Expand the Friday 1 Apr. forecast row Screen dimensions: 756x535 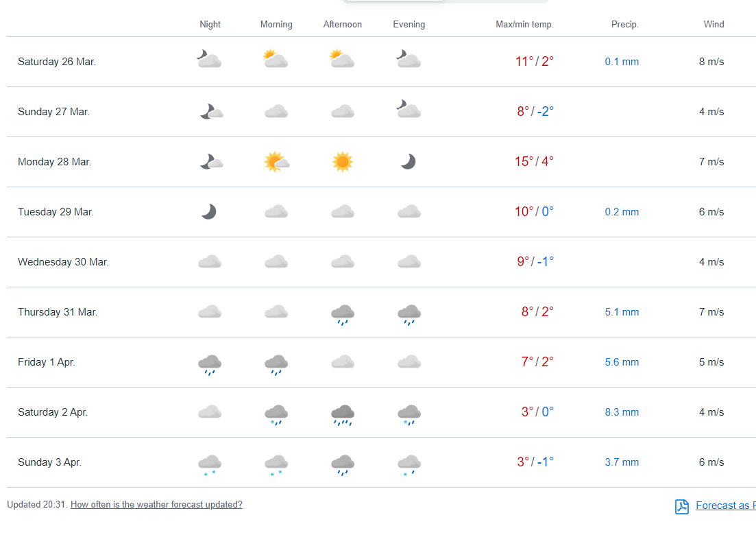[x=47, y=362]
